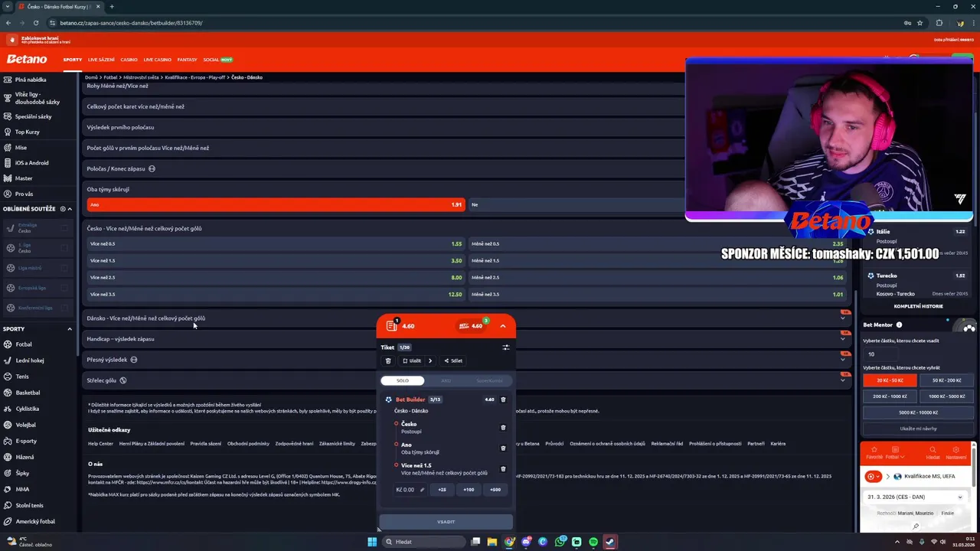Open Stolní tenis category
The width and height of the screenshot is (980, 551).
pos(29,505)
